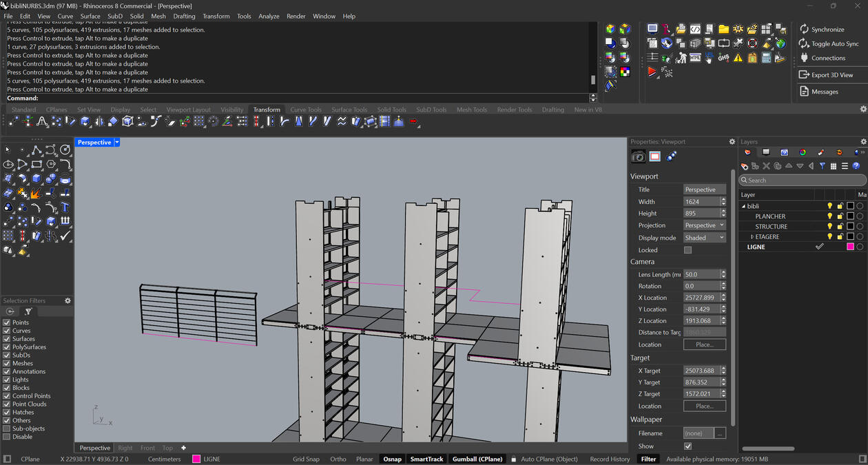868x465 pixels.
Task: Create a new layer in the Layers panel
Action: [745, 166]
